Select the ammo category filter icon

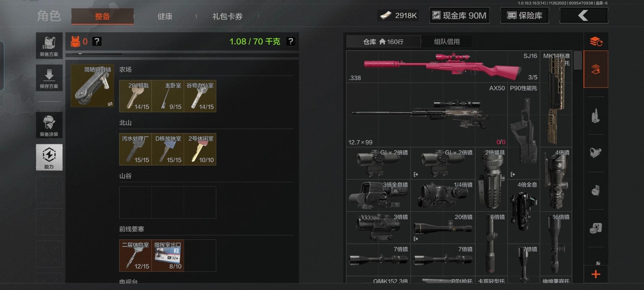click(x=596, y=116)
